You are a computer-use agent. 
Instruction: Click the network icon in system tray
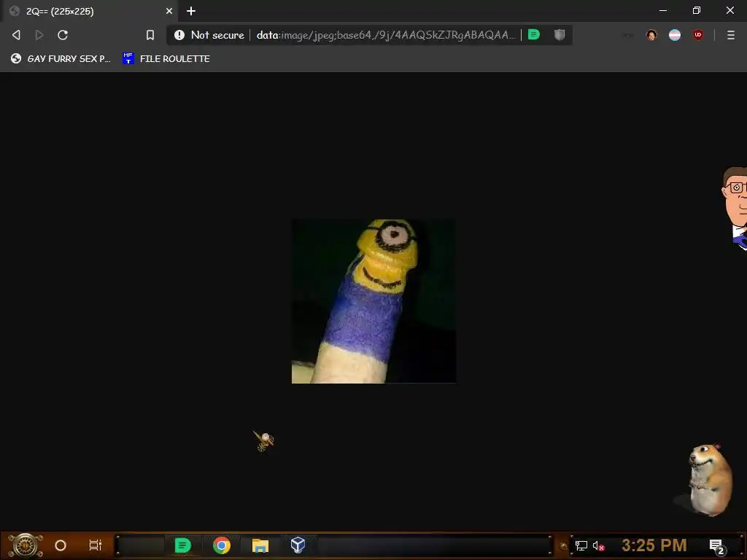tap(581, 545)
